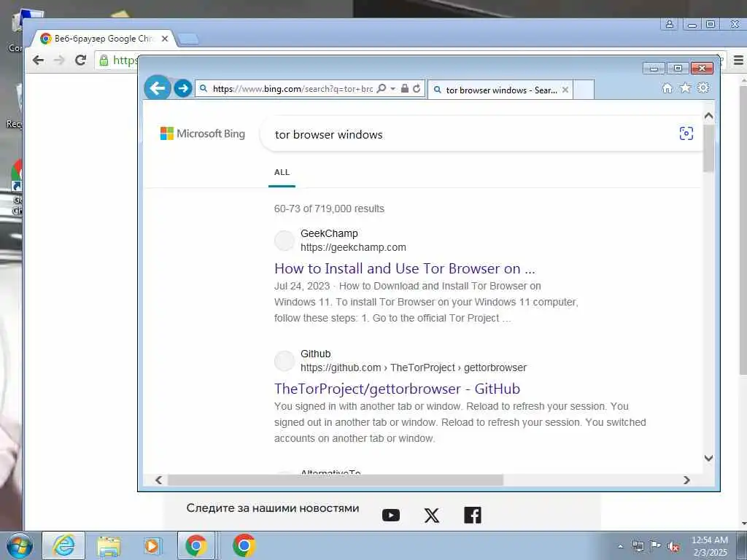Screen dimensions: 747x560
Task: Open the X icon in Chrome page footer
Action: [432, 516]
